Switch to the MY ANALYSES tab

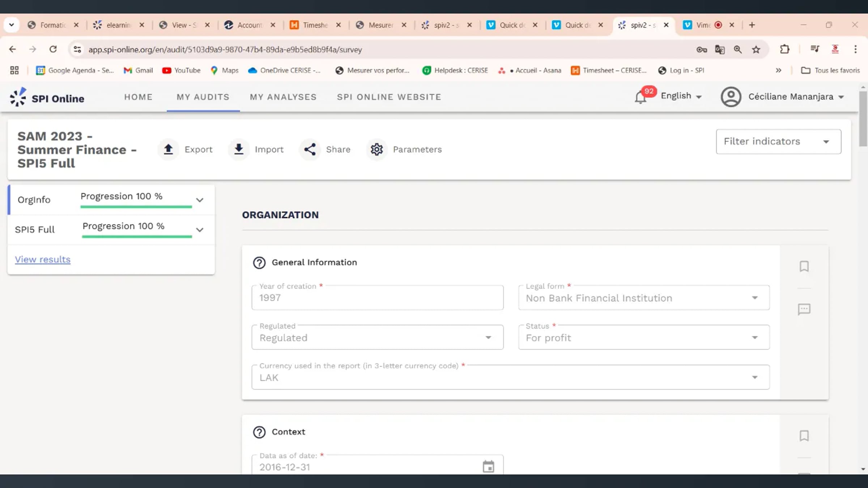pos(283,97)
